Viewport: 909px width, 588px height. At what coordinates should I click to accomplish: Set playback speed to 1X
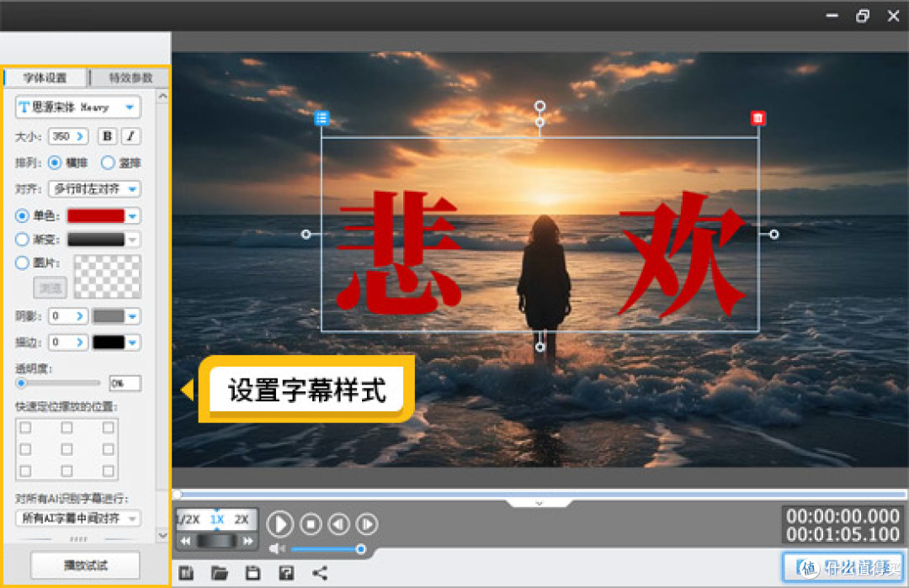pyautogui.click(x=217, y=519)
